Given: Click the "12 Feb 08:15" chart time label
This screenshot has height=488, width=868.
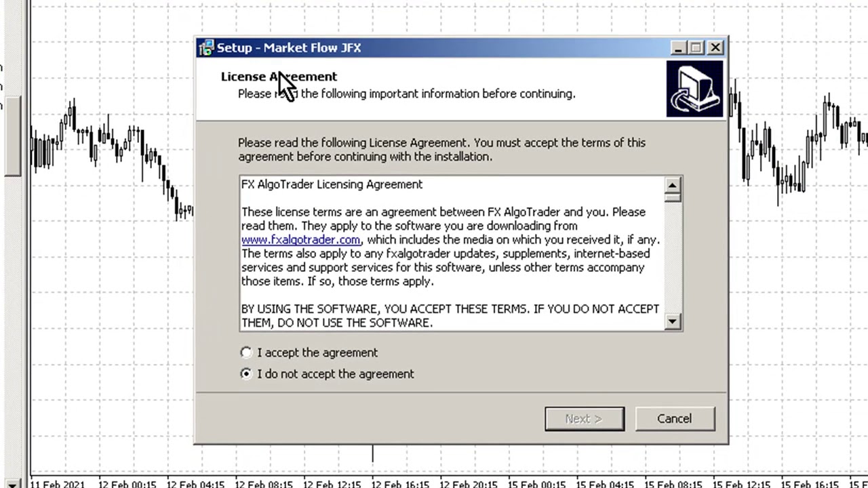Looking at the screenshot, I should 264,484.
